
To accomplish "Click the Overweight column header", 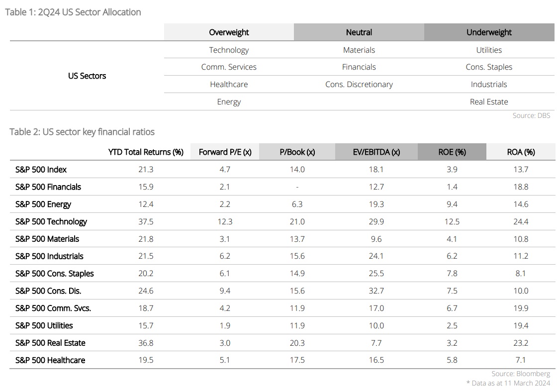I will pyautogui.click(x=229, y=32).
